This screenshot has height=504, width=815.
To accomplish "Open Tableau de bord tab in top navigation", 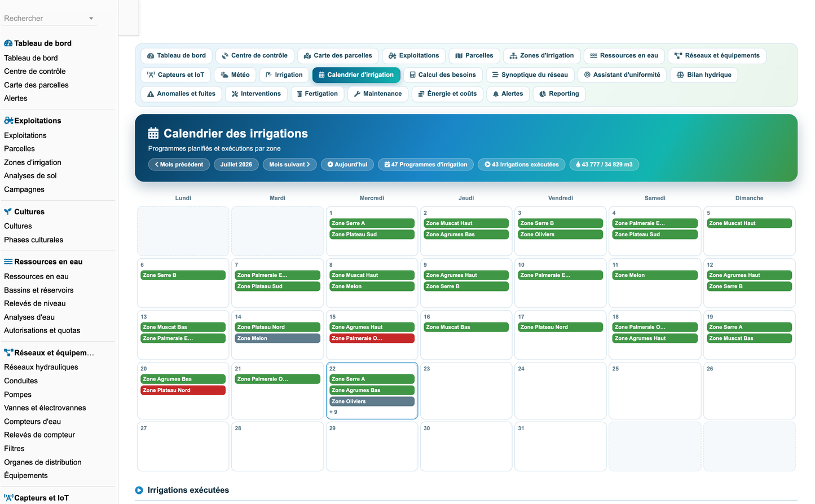I will 177,56.
